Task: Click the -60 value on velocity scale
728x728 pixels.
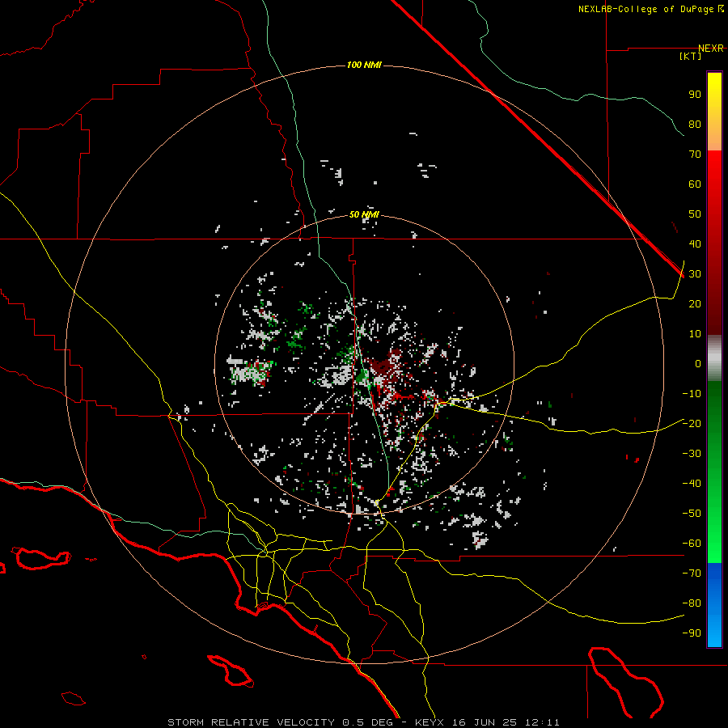Action: [x=692, y=544]
